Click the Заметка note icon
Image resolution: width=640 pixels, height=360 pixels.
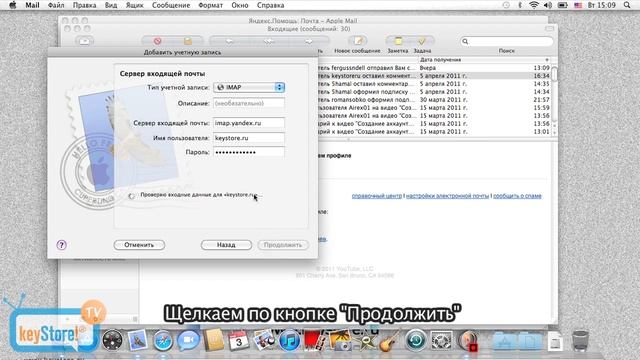point(398,40)
